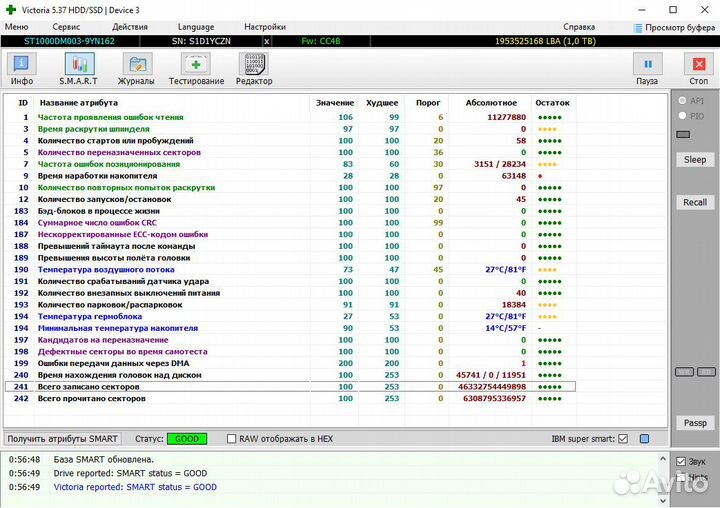
Task: Open the Тестирование testing icon
Action: point(196,68)
